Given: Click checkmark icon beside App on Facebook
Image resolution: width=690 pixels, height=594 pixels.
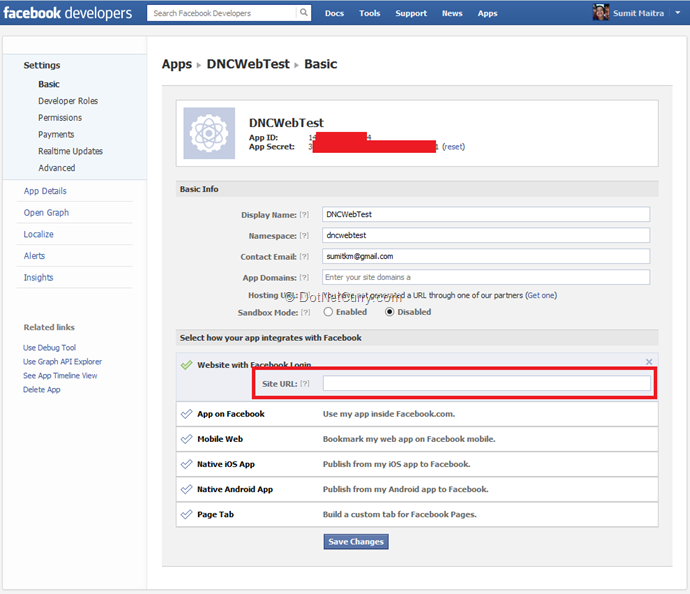Looking at the screenshot, I should [x=187, y=414].
